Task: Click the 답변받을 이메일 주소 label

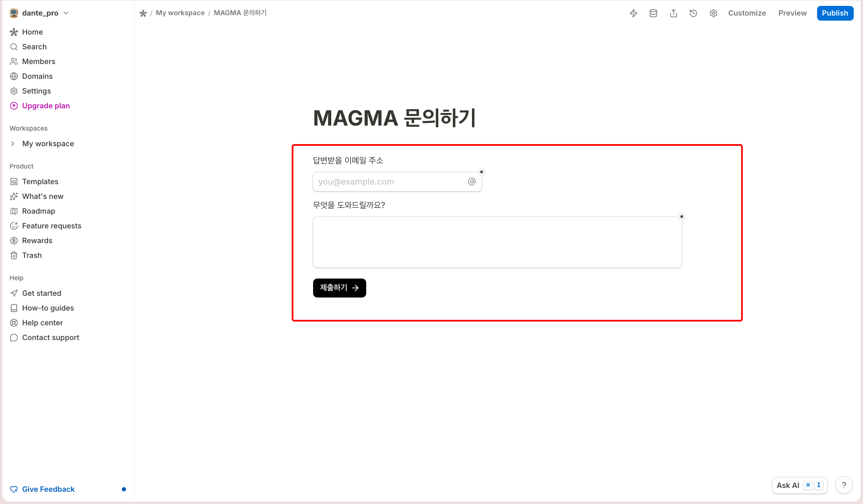Action: (x=348, y=161)
